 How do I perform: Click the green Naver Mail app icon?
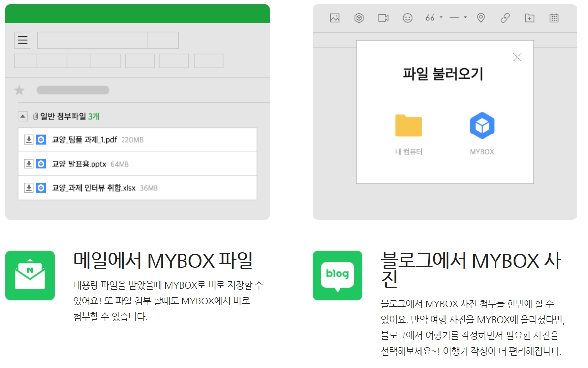[x=30, y=275]
